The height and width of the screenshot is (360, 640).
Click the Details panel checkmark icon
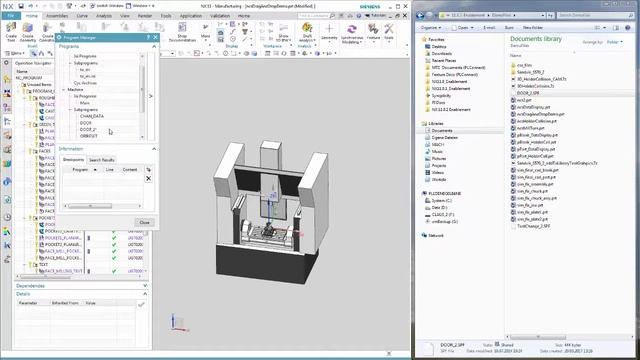[x=141, y=304]
